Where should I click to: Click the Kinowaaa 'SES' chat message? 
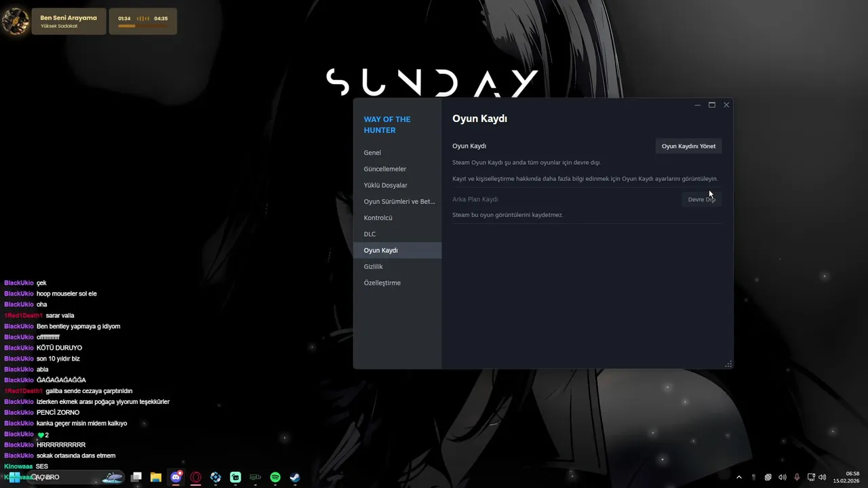[x=42, y=466]
